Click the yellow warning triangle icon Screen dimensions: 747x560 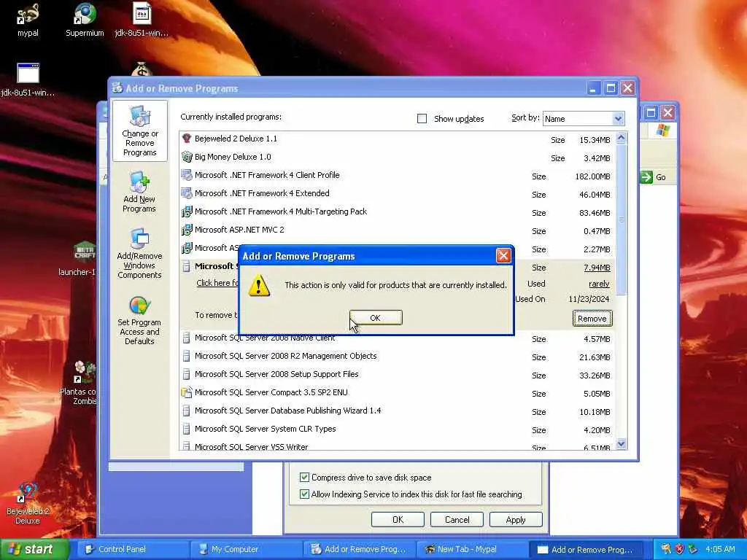click(259, 286)
